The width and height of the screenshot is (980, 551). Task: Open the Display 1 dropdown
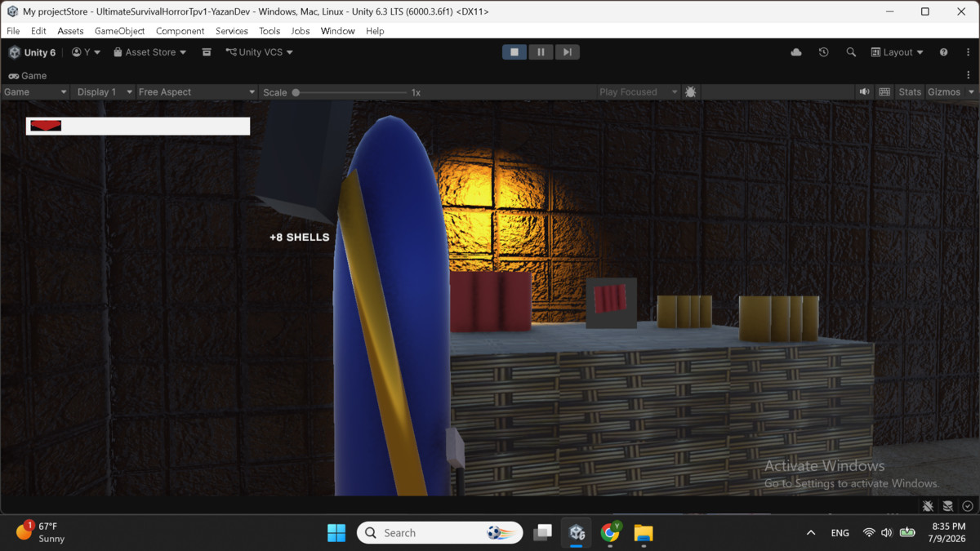coord(104,92)
